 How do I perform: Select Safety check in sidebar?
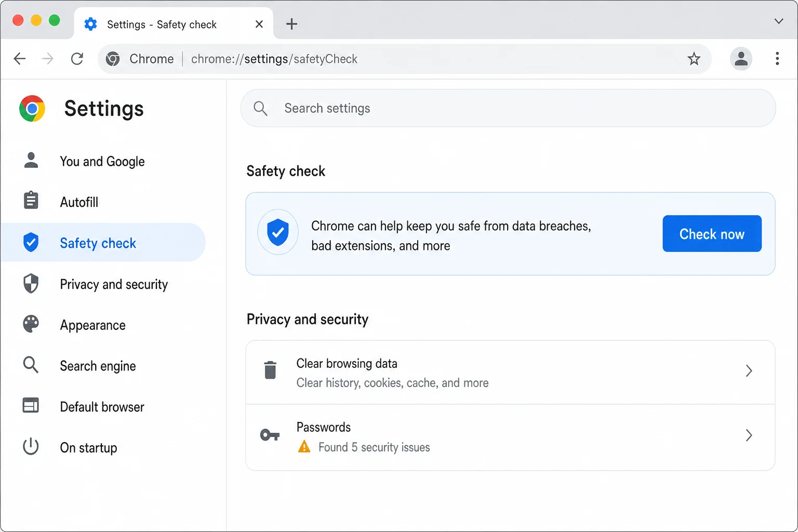pos(104,243)
